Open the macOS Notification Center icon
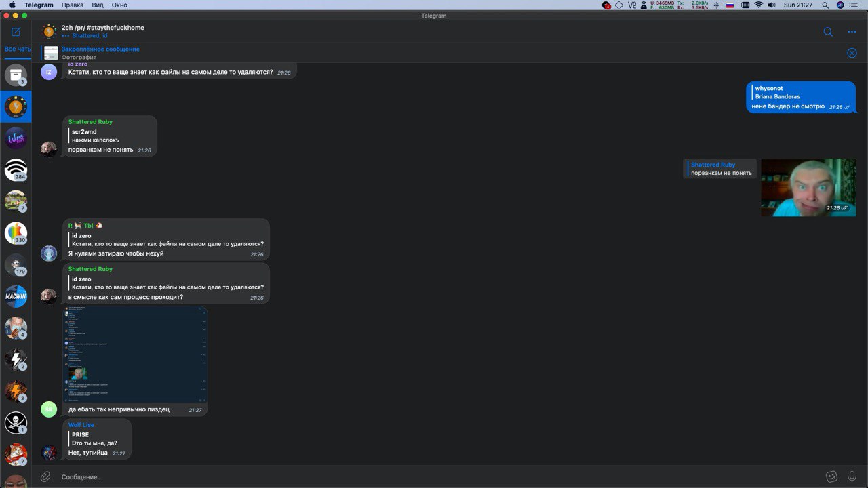Screen dimensions: 868x488 click(855, 5)
